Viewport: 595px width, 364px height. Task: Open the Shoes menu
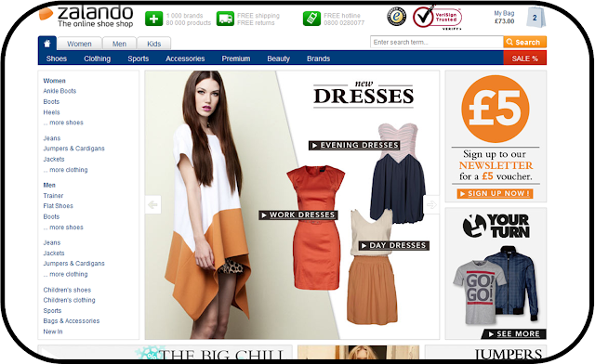(x=57, y=58)
